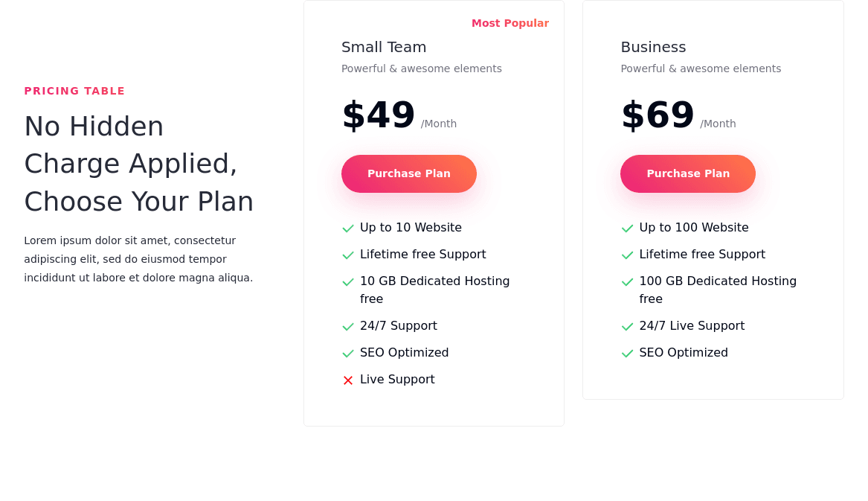Click Purchase Plan button for Small Team
The image size is (868, 501).
pyautogui.click(x=408, y=173)
